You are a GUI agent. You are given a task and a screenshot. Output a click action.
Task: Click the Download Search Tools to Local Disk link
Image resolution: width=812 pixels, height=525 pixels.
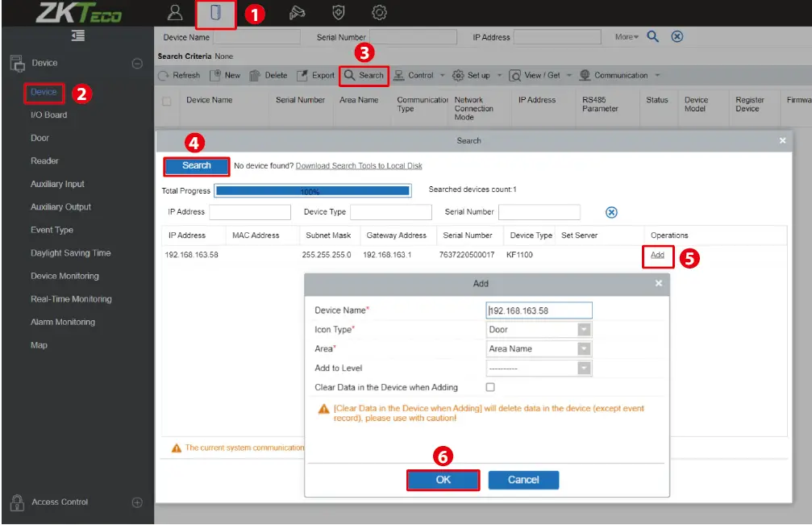(359, 166)
